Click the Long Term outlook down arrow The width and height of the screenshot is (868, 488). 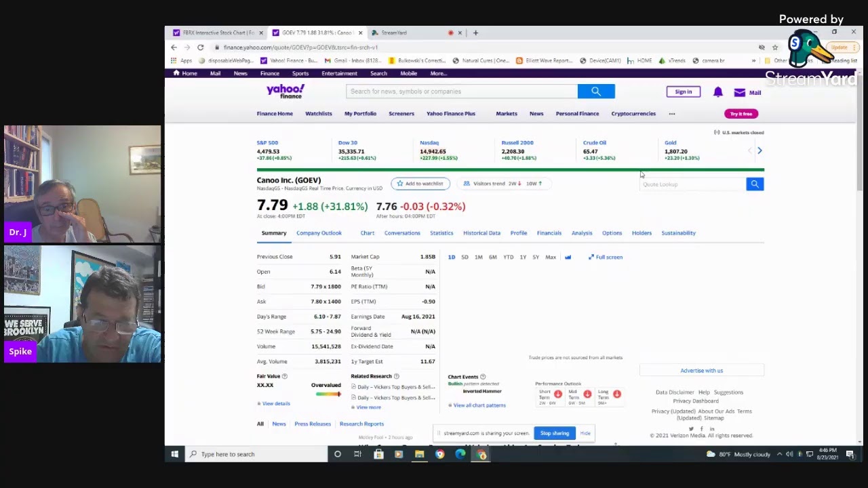pos(616,394)
